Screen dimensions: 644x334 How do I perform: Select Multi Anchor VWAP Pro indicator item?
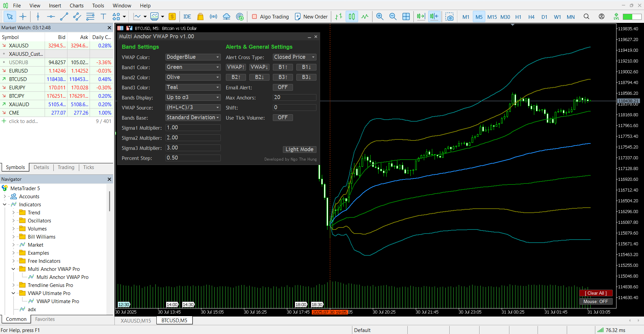[62, 277]
